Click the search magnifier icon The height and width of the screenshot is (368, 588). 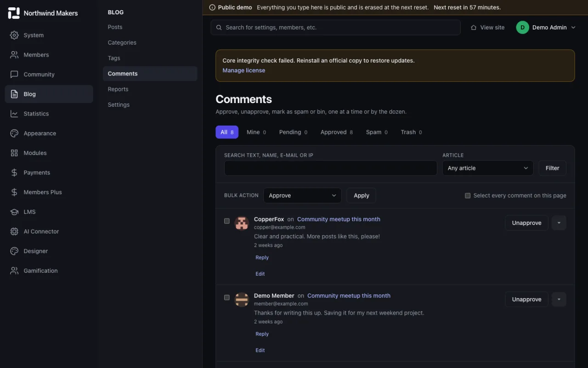click(x=219, y=28)
